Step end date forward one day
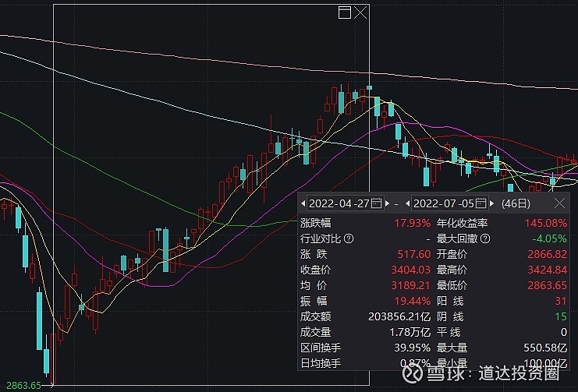The image size is (578, 392). [491, 203]
